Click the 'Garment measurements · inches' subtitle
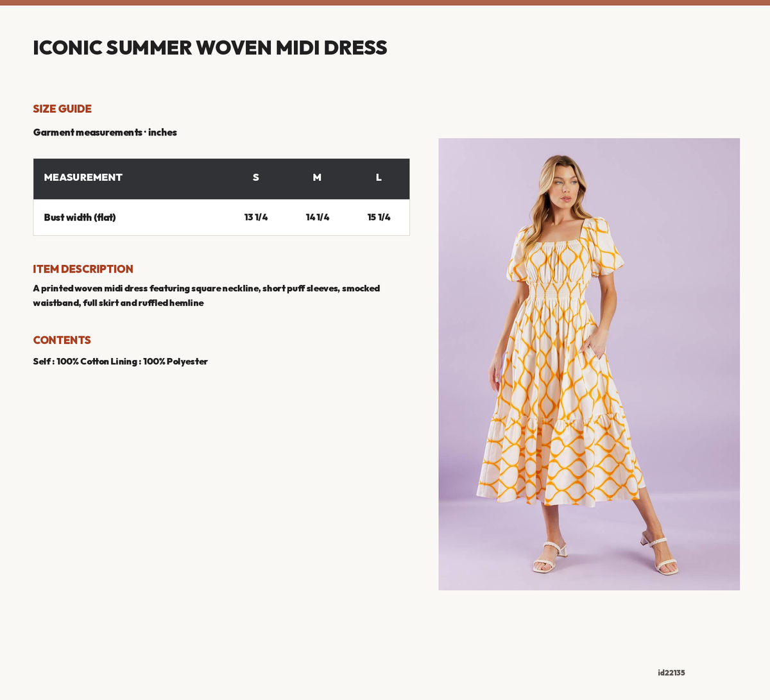The width and height of the screenshot is (770, 700). tap(105, 132)
